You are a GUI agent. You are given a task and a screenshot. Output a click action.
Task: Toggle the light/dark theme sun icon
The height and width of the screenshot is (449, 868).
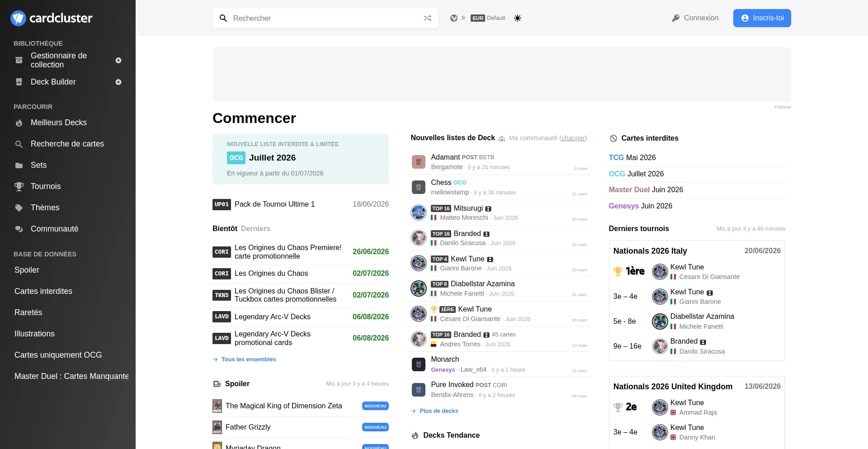pos(518,18)
